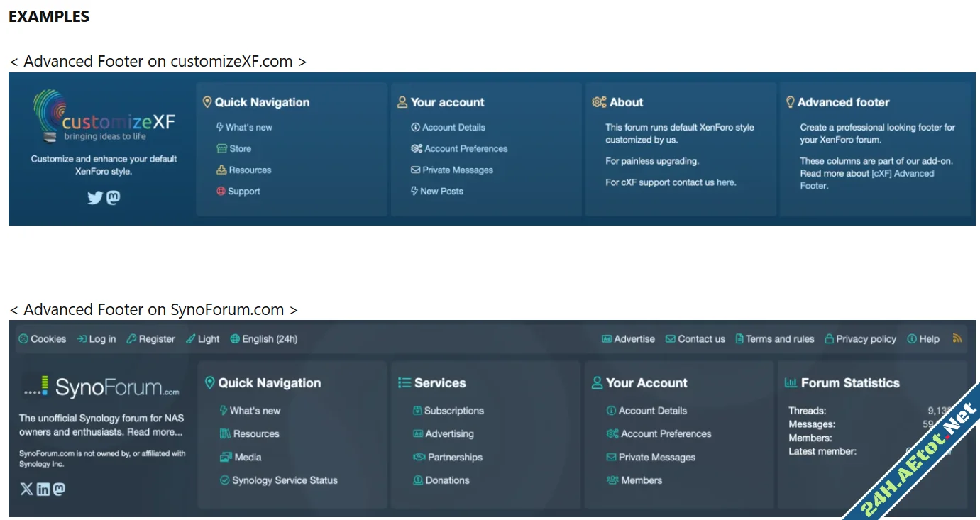Click Register in the SynoForum bar
Screen dimensions: 980x520
click(x=150, y=339)
